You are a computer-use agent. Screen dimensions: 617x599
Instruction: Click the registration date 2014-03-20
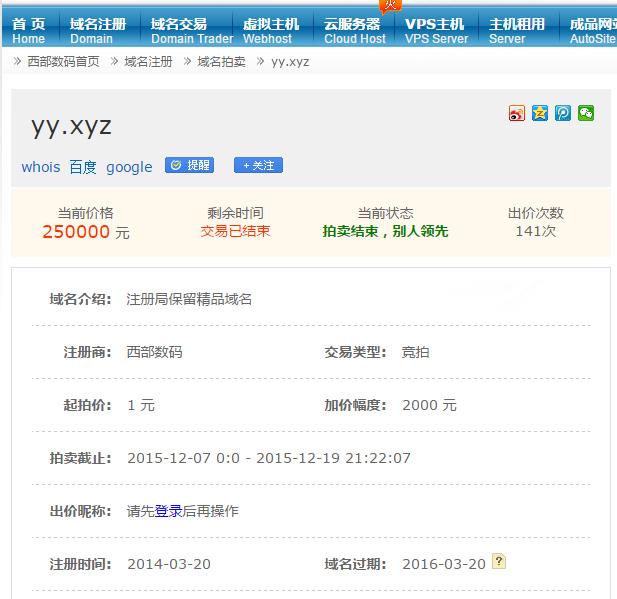169,564
